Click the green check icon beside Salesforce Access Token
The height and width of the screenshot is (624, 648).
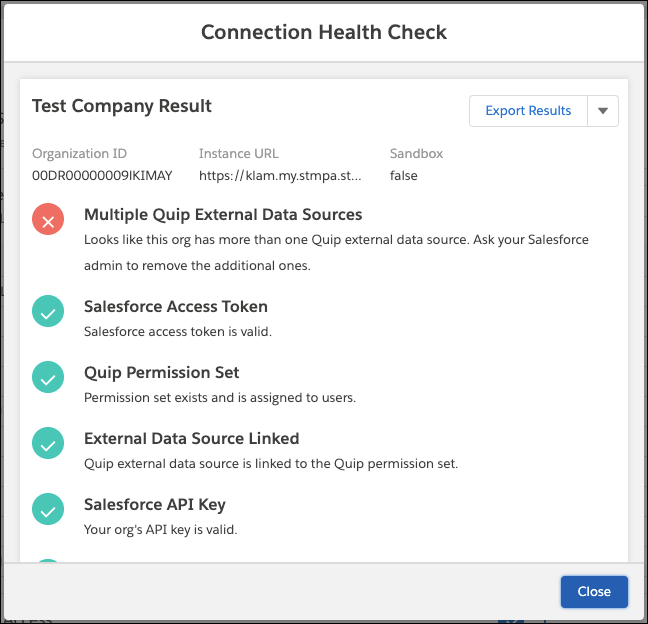48,311
